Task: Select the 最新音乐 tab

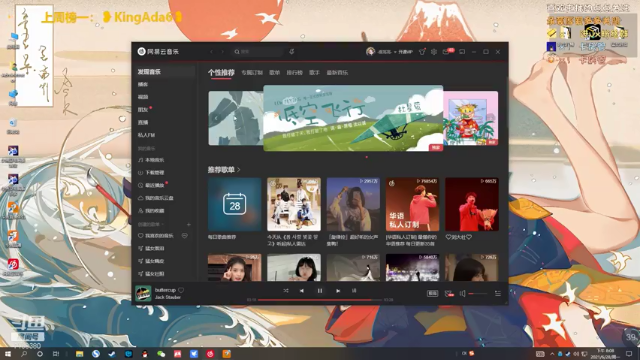Action: click(337, 73)
